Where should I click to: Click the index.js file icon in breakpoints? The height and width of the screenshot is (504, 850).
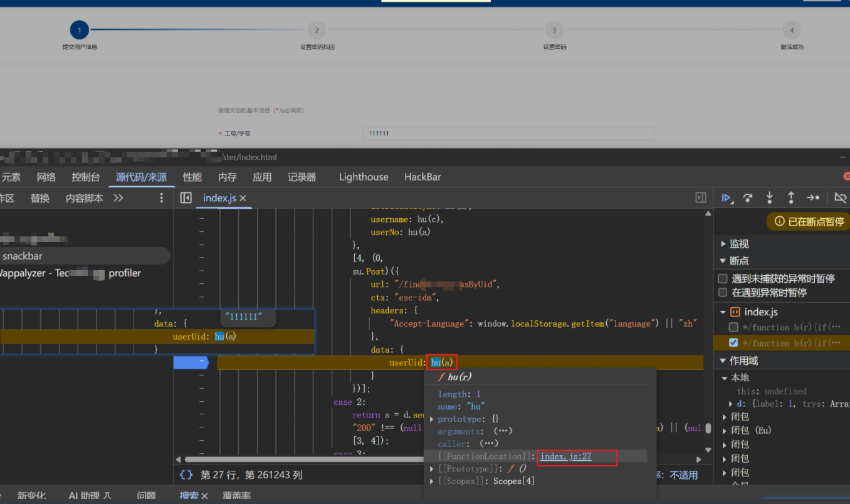735,312
